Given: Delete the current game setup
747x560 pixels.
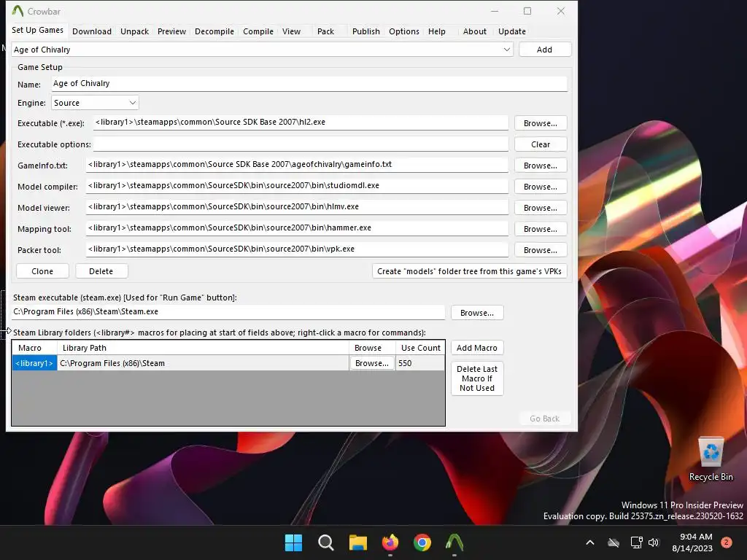Looking at the screenshot, I should (101, 271).
